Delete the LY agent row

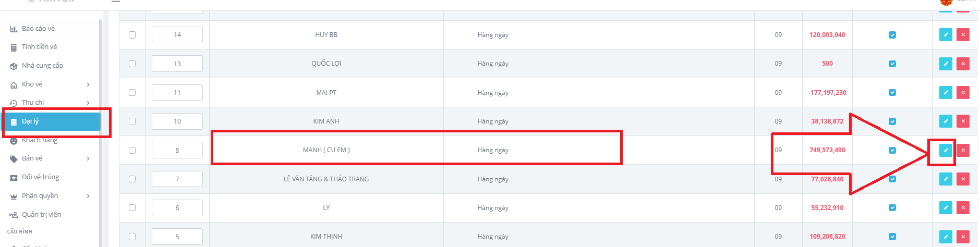963,208
